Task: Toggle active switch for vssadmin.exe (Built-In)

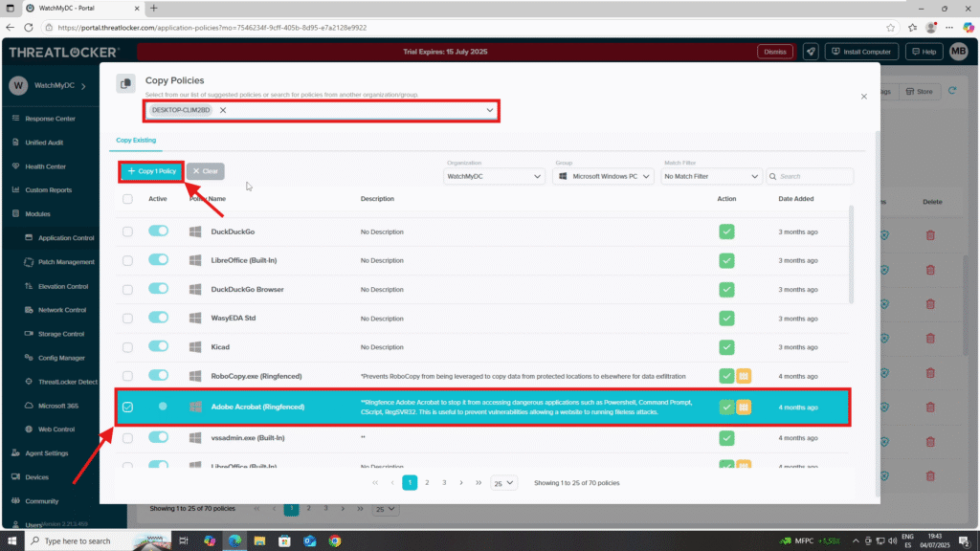Action: 158,437
